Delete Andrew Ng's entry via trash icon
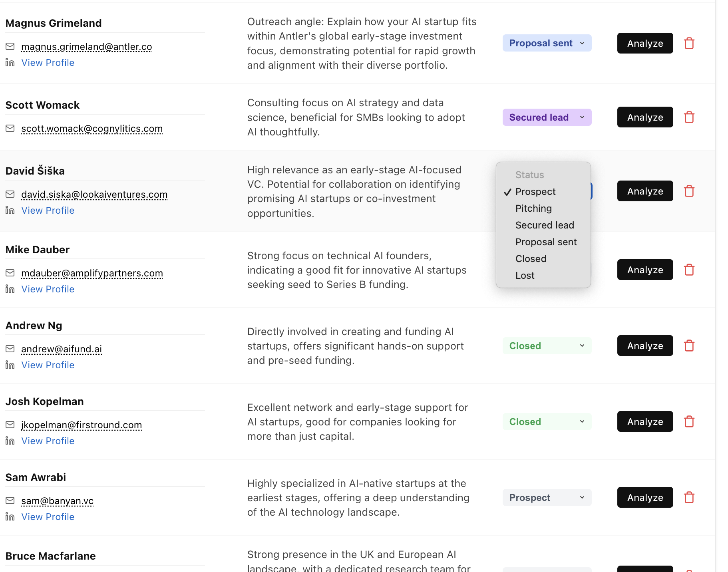The image size is (728, 572). pyautogui.click(x=689, y=346)
